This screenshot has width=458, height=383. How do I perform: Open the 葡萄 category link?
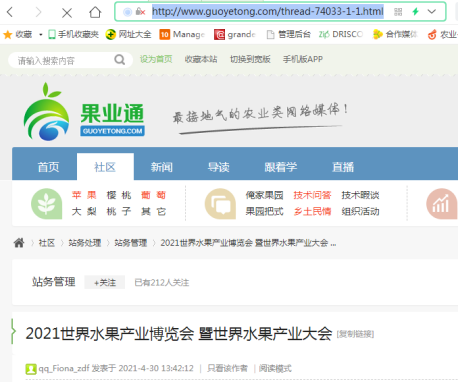point(154,195)
